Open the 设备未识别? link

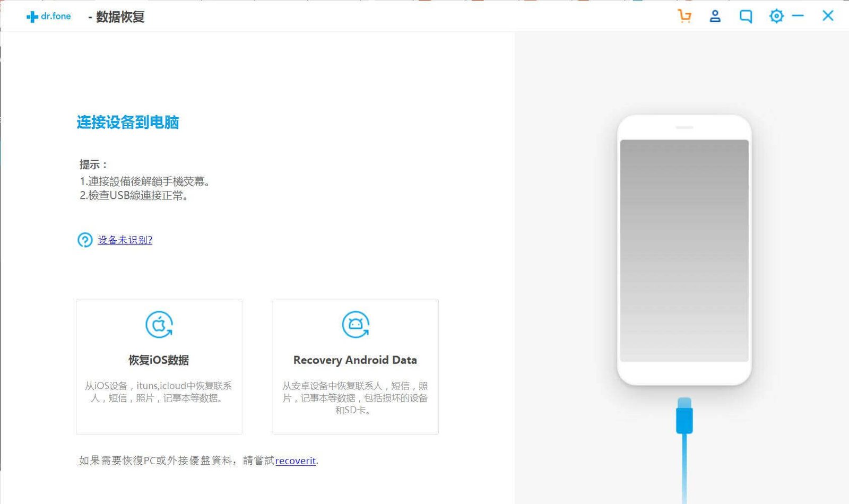pyautogui.click(x=125, y=240)
